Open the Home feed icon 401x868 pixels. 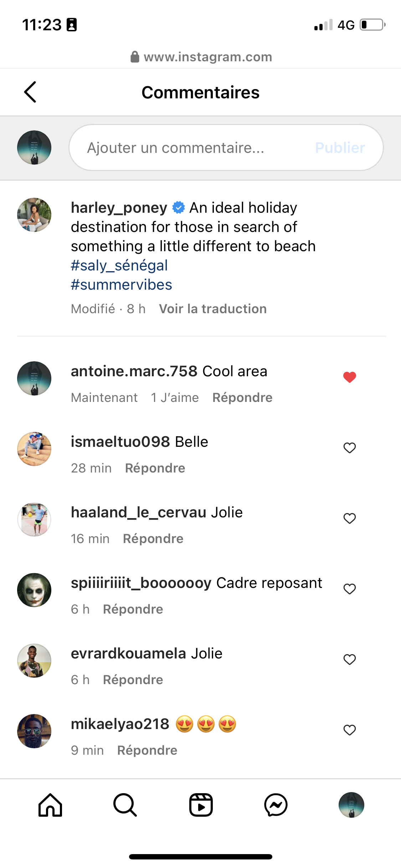tap(50, 805)
